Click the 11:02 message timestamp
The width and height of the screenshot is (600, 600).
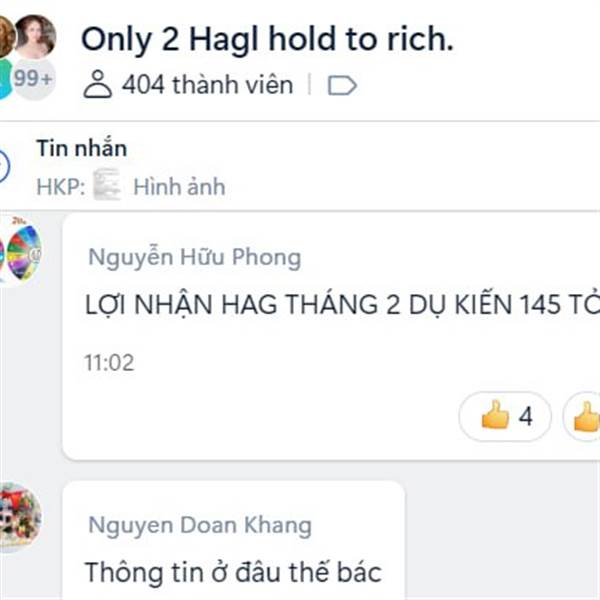(x=109, y=363)
